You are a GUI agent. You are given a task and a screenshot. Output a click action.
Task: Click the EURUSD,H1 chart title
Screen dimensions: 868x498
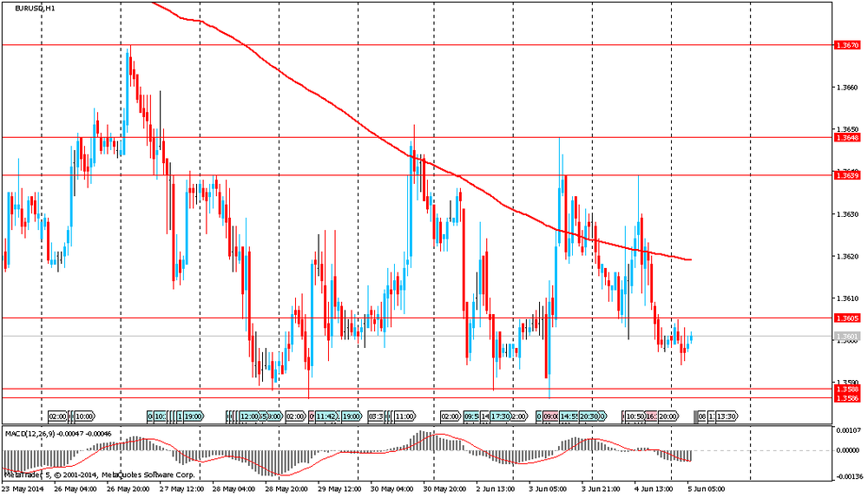(30, 8)
